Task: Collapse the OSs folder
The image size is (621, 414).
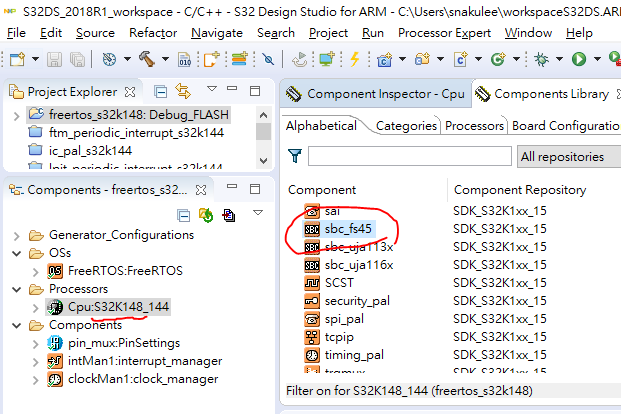Action: 17,253
